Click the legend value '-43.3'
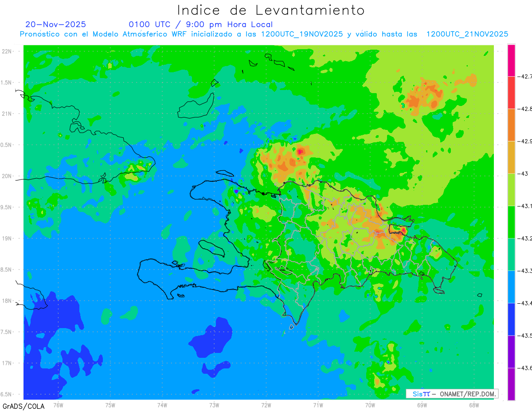This screenshot has height=411, width=532. pyautogui.click(x=525, y=271)
